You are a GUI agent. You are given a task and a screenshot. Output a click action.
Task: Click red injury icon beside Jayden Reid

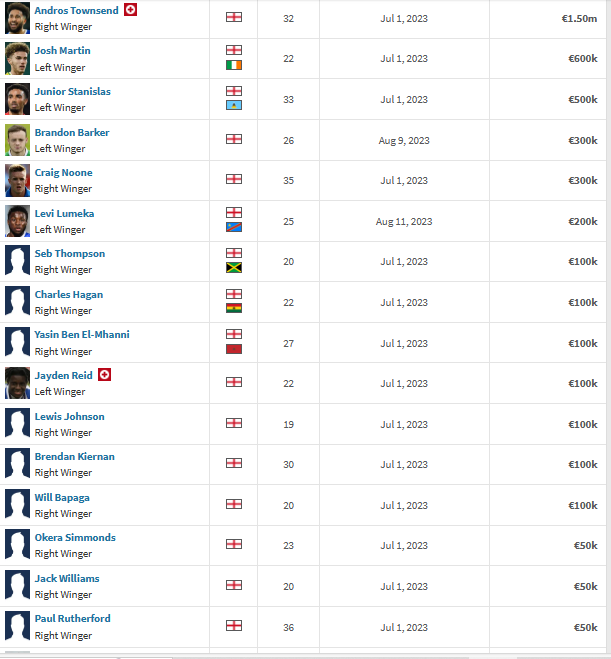tap(104, 375)
